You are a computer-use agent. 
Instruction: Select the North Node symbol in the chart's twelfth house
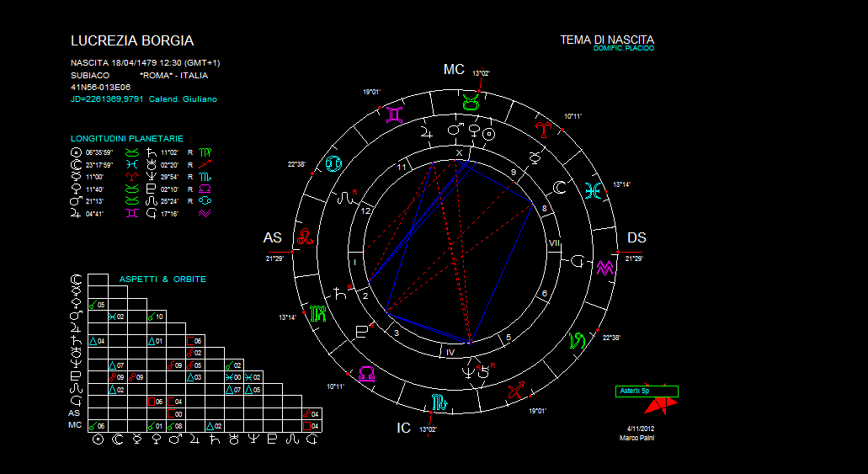point(345,196)
